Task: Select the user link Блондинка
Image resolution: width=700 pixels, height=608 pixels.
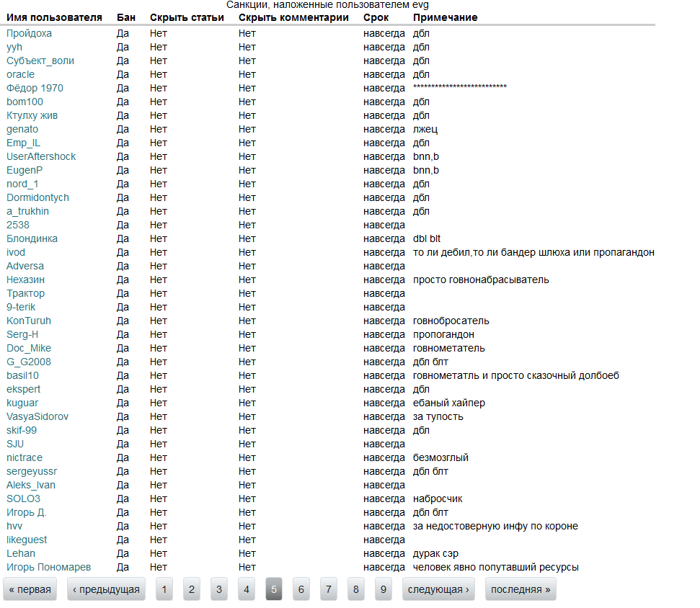Action: [x=32, y=238]
